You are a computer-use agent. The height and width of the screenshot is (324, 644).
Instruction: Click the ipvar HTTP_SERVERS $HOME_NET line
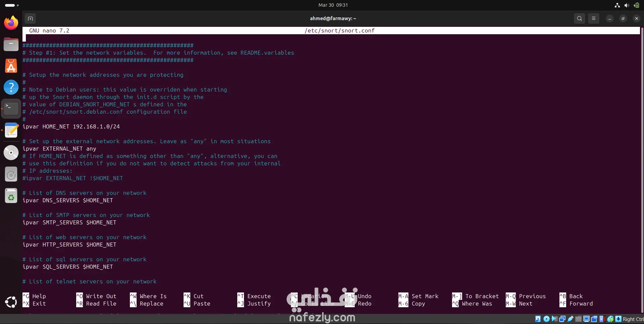click(x=69, y=245)
